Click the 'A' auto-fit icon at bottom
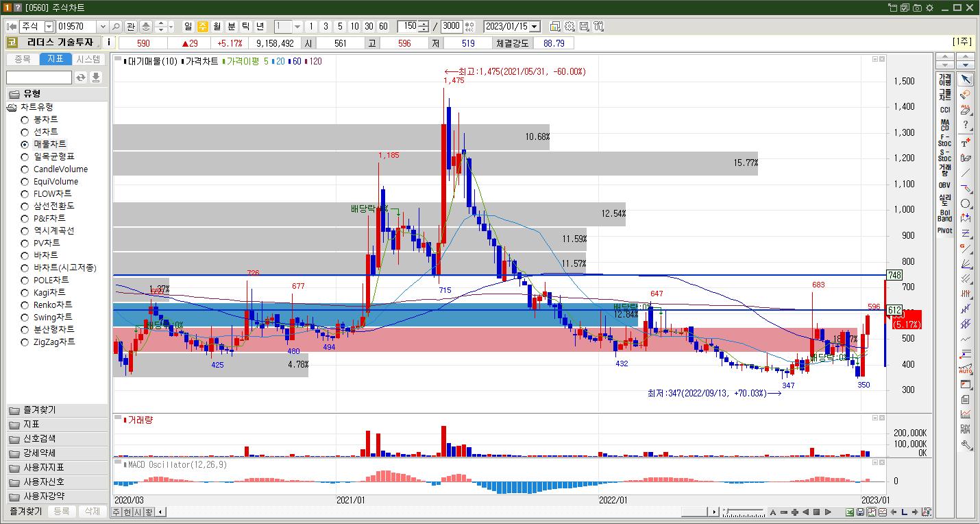 [773, 512]
